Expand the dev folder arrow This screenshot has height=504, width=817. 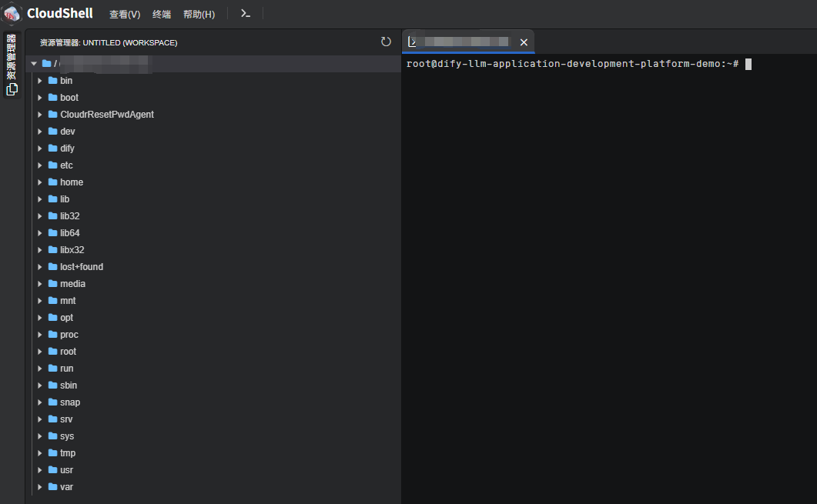click(39, 132)
